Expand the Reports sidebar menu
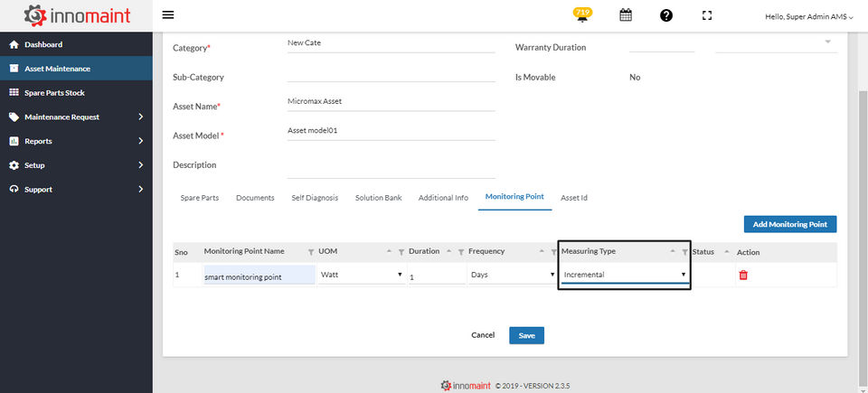This screenshot has height=393, width=868. (76, 141)
